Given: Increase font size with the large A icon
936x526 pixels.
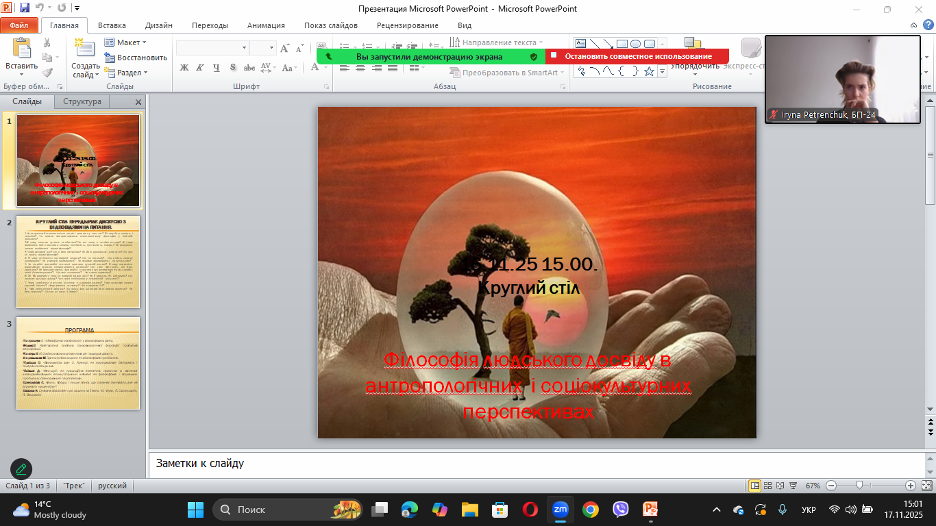Looking at the screenshot, I should [285, 48].
